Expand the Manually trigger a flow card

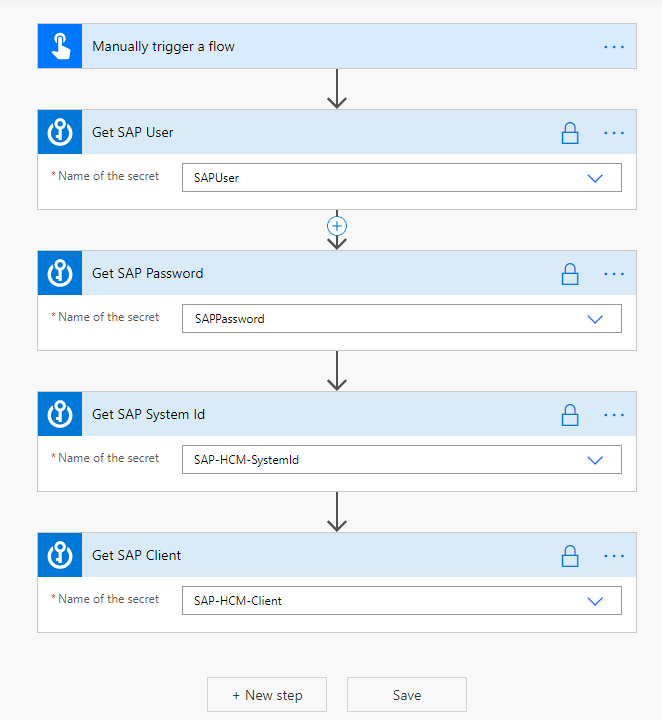point(337,46)
